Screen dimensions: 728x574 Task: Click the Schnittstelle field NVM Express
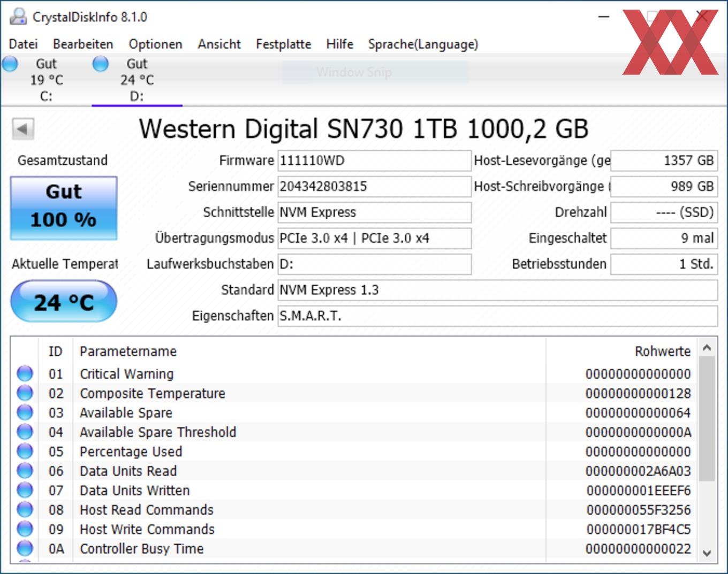[x=374, y=212]
